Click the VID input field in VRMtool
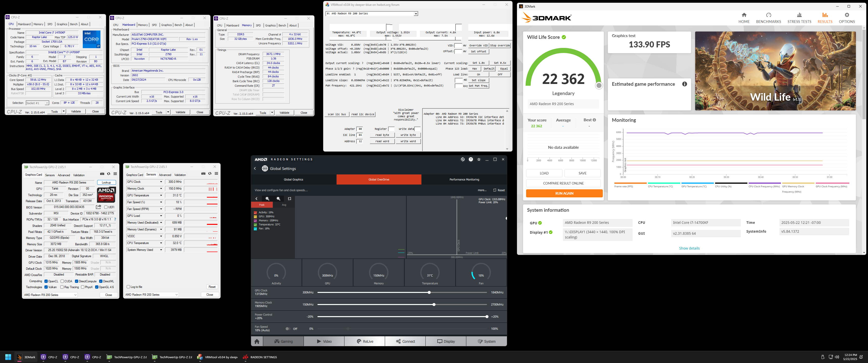Screen dimensions: 868x363 click(458, 45)
